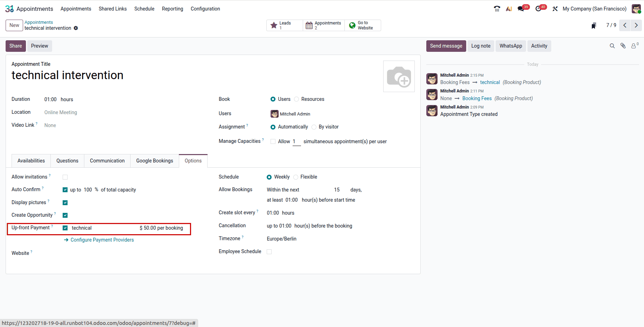Click the paperclip attachments icon
644x327 pixels.
[623, 46]
